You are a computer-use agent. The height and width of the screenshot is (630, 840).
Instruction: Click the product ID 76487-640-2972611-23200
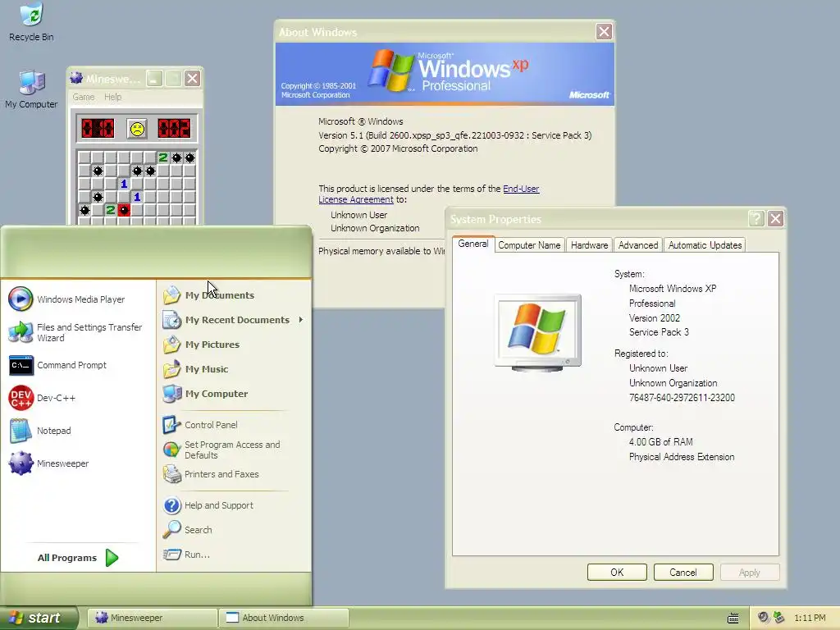682,398
